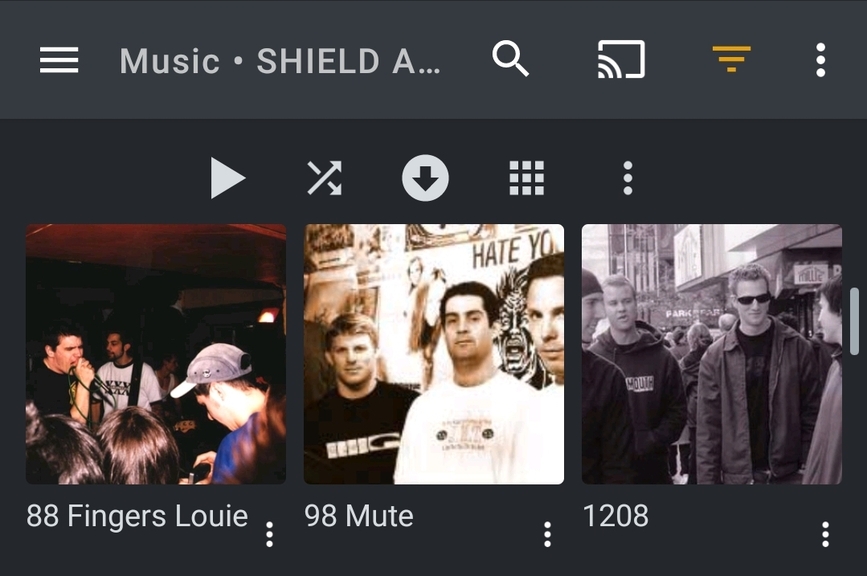Open the playback toolbar's three-dot menu

coord(628,178)
